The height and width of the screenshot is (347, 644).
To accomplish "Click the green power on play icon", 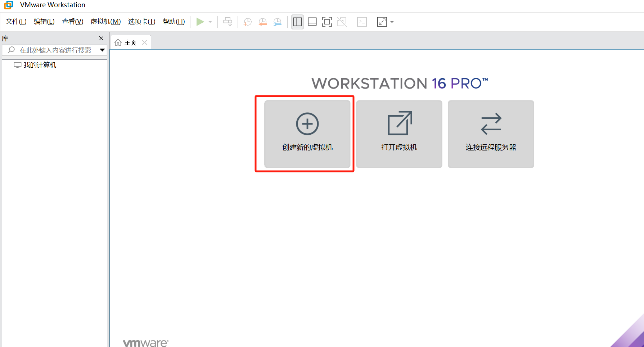I will tap(200, 22).
